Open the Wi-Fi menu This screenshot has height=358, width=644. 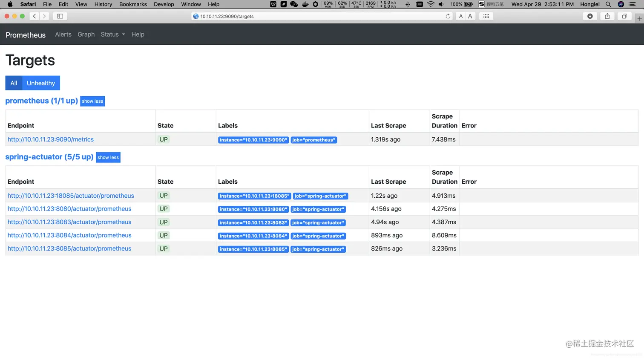[431, 4]
